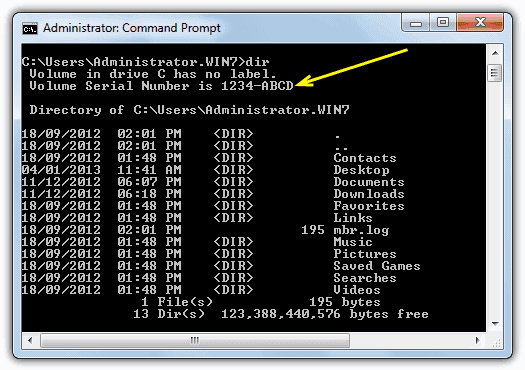Close the Command Prompt window
The height and width of the screenshot is (370, 525).
tap(480, 23)
